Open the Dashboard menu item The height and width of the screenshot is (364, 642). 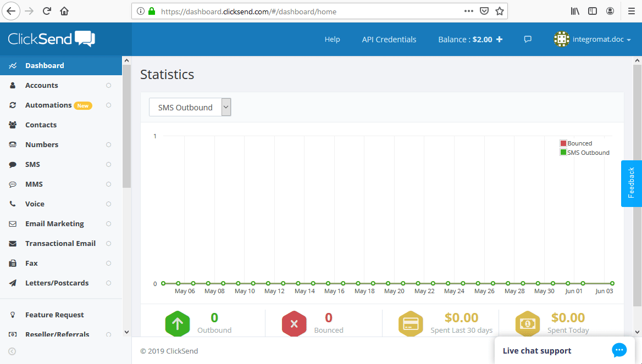click(61, 65)
